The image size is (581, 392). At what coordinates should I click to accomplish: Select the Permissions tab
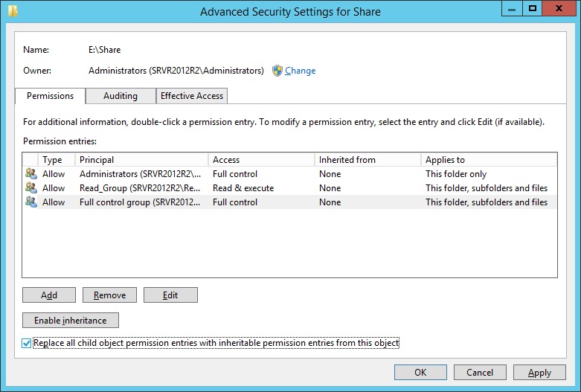pyautogui.click(x=50, y=96)
